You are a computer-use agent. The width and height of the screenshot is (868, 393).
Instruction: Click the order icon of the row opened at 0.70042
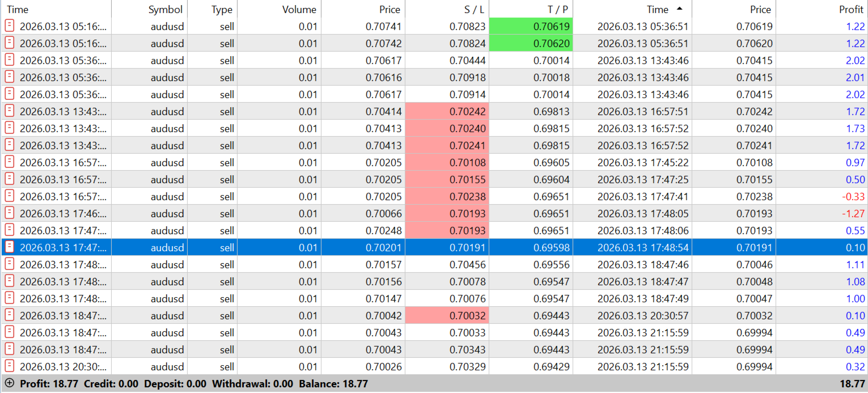pos(10,315)
